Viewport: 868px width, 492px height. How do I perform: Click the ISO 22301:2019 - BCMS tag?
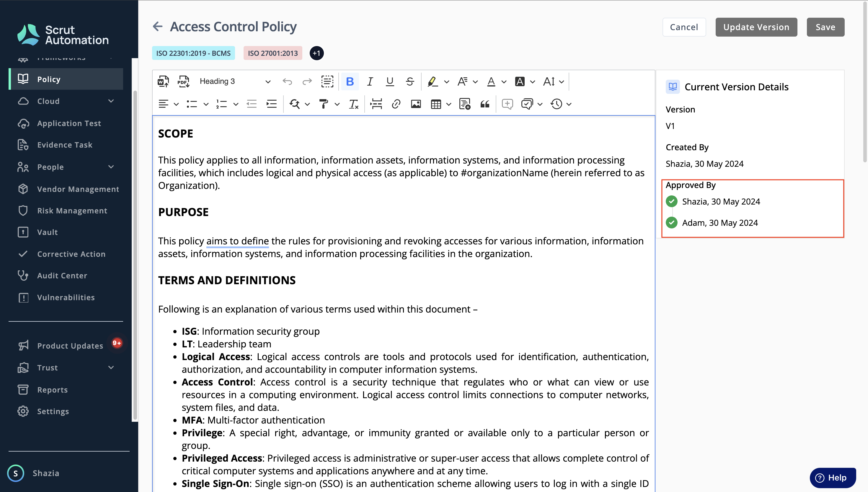pyautogui.click(x=193, y=53)
